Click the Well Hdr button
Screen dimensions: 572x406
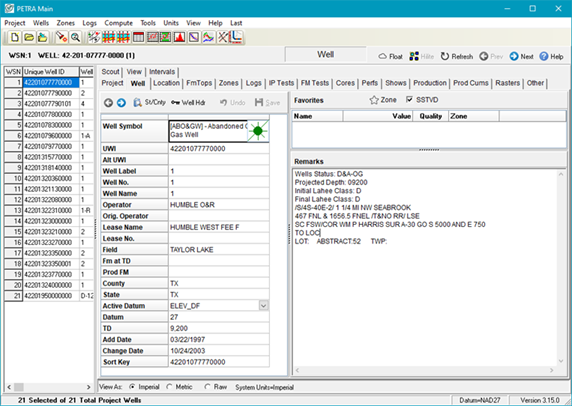click(188, 103)
